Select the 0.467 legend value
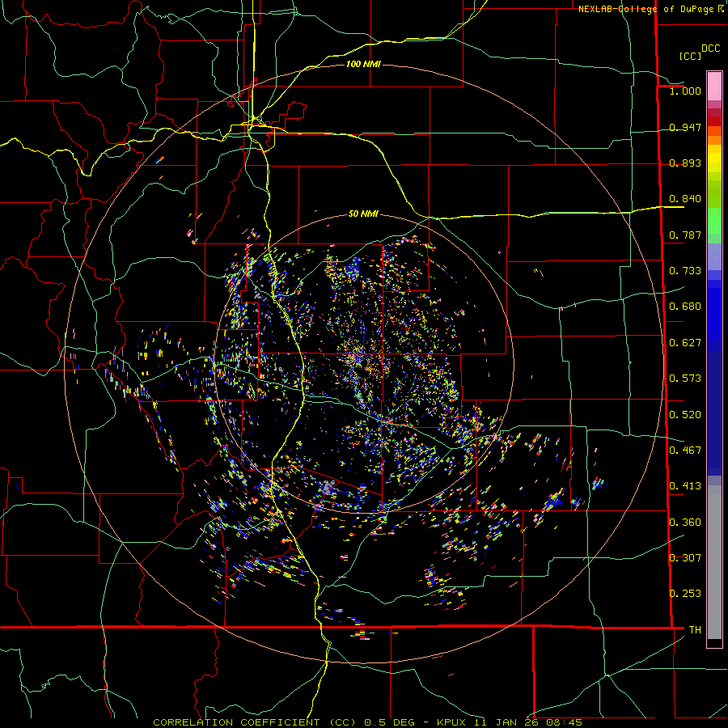This screenshot has width=728, height=728. pos(685,451)
